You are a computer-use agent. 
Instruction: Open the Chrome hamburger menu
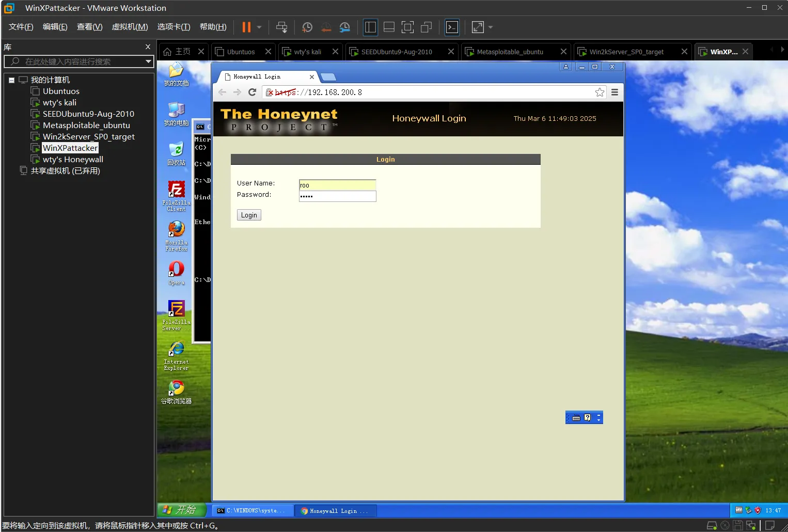point(614,92)
